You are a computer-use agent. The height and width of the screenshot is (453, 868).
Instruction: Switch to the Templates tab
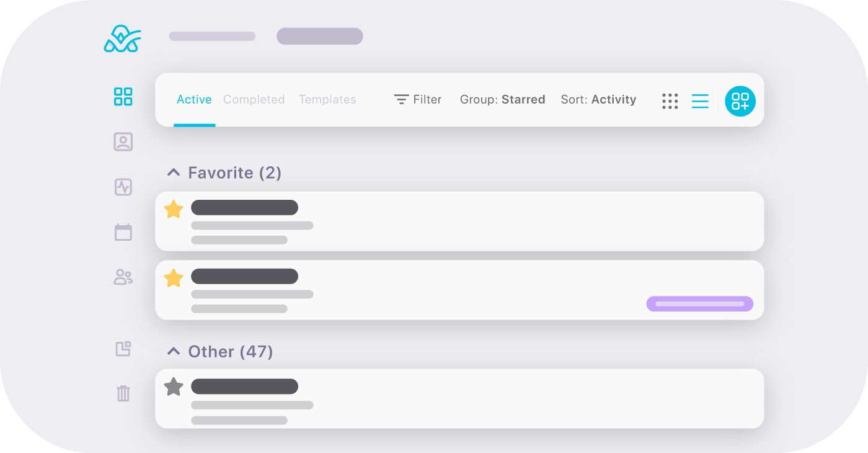pos(327,99)
